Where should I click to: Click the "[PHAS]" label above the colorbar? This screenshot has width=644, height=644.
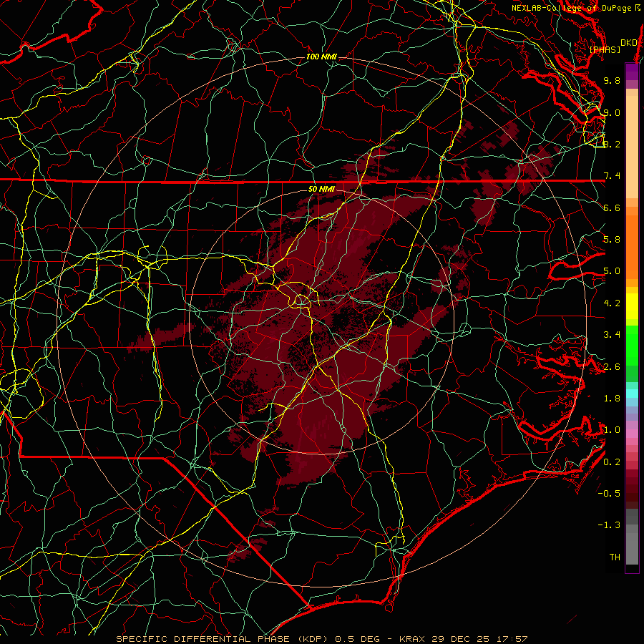coord(605,49)
